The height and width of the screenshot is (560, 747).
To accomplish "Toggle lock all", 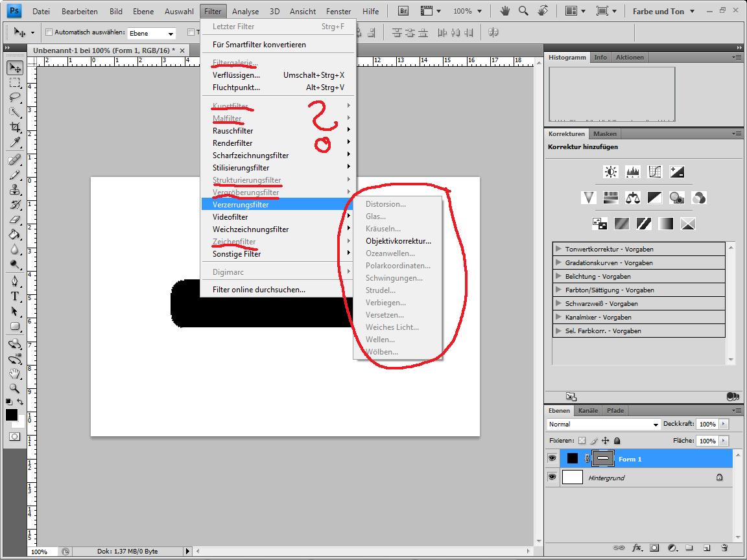I will coord(617,441).
